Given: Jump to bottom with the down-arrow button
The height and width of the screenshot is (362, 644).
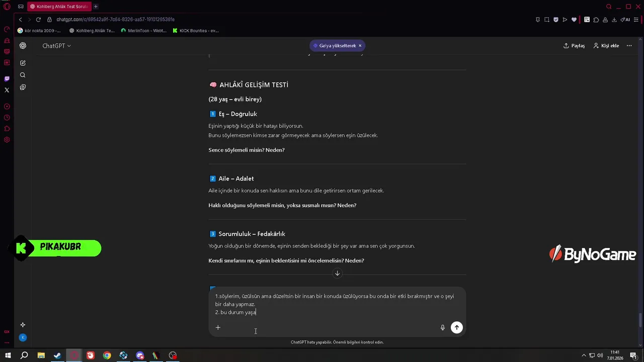Looking at the screenshot, I should pos(337,273).
